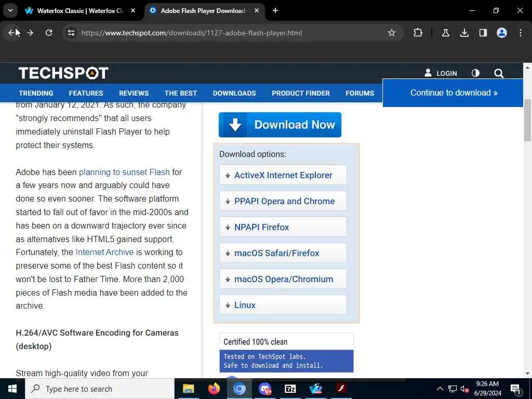Click the taskbar search box
Image resolution: width=532 pixels, height=399 pixels.
click(100, 389)
